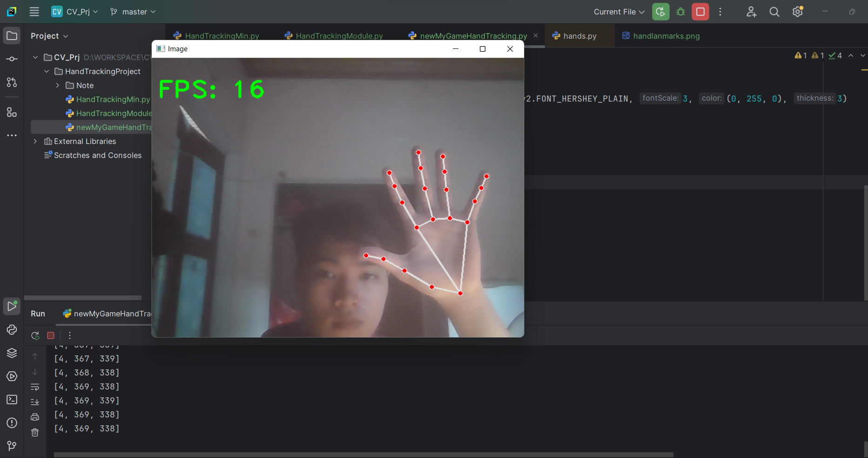
Task: Open Code With Me user icon
Action: 752,12
